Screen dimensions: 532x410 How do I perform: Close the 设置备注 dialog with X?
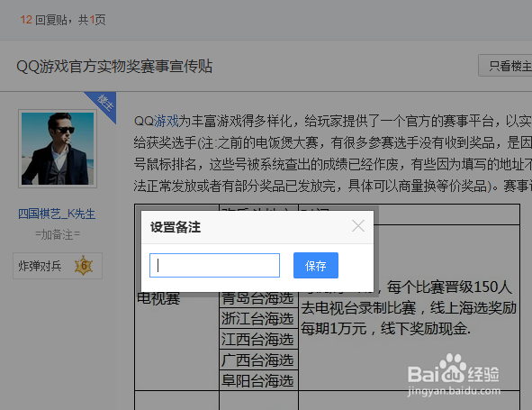point(358,226)
